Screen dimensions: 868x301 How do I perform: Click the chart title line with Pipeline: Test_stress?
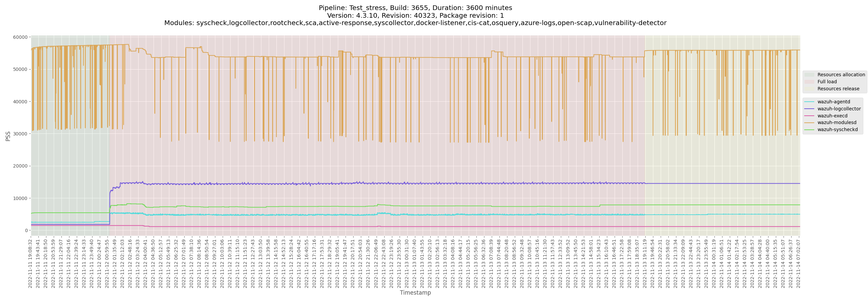[x=415, y=8]
